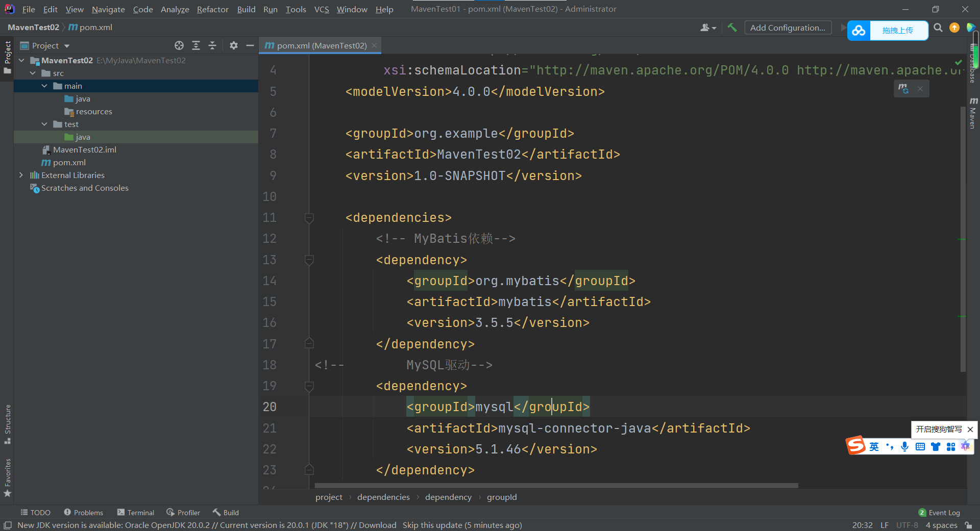Click UTF-8 encoding in status bar

click(x=907, y=525)
